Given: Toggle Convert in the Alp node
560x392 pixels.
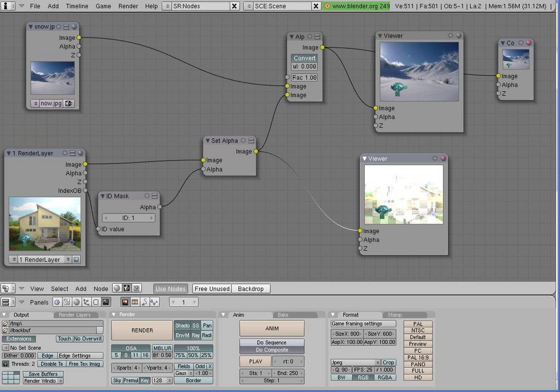Looking at the screenshot, I should coord(304,58).
